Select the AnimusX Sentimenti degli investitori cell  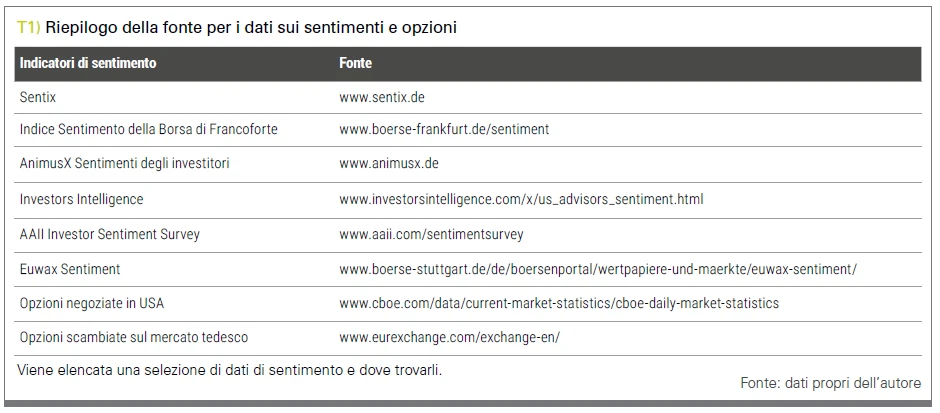tap(125, 163)
